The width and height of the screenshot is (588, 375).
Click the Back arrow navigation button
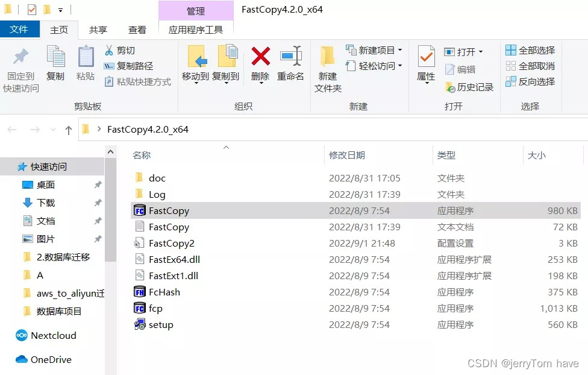tap(12, 130)
